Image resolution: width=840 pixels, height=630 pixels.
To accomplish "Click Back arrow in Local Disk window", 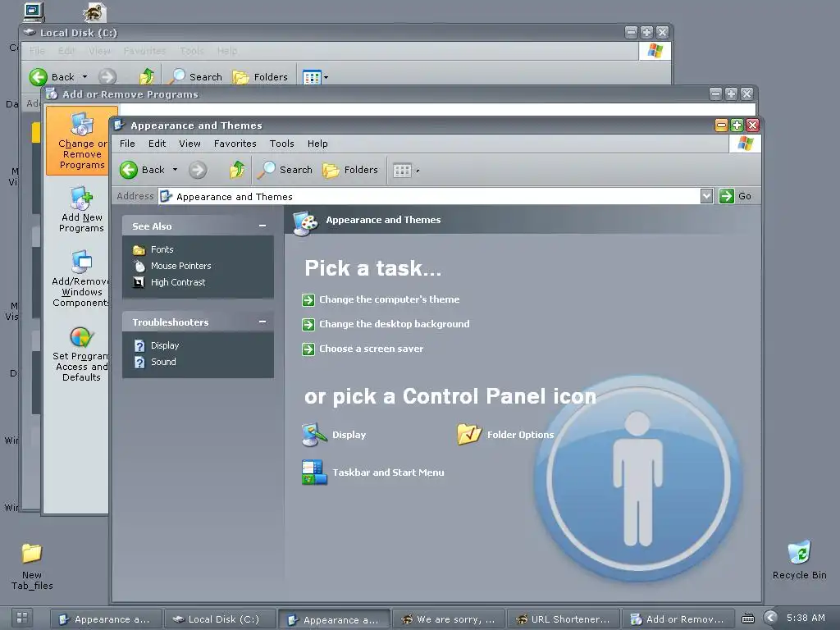I will (38, 77).
